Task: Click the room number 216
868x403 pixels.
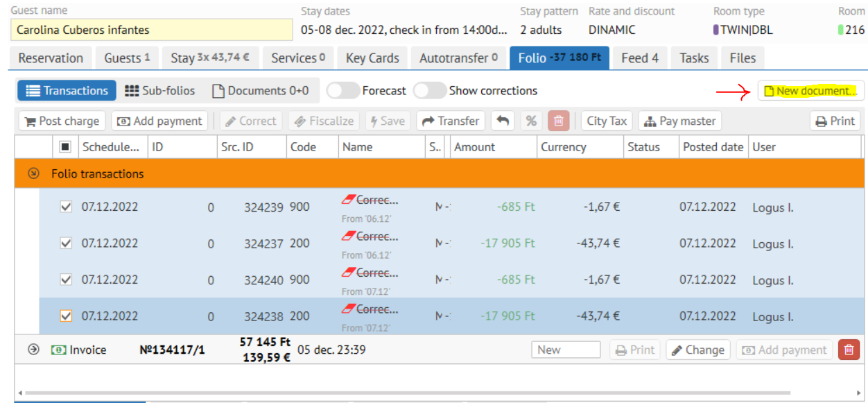Action: pos(855,30)
